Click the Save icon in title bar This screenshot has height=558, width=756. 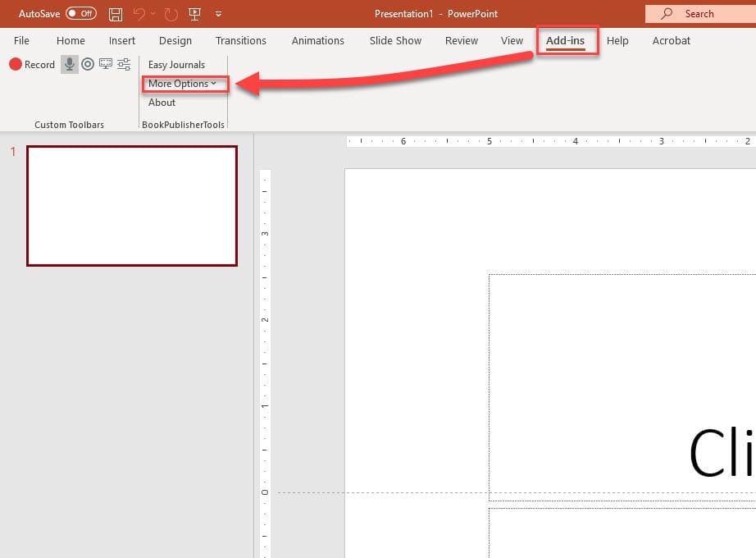116,14
